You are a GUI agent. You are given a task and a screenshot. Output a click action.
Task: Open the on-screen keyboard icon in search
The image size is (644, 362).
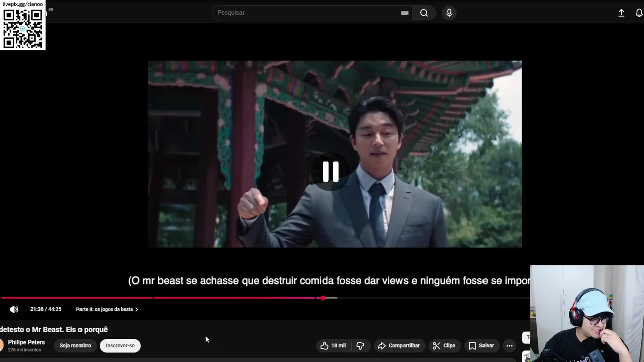[x=405, y=13]
